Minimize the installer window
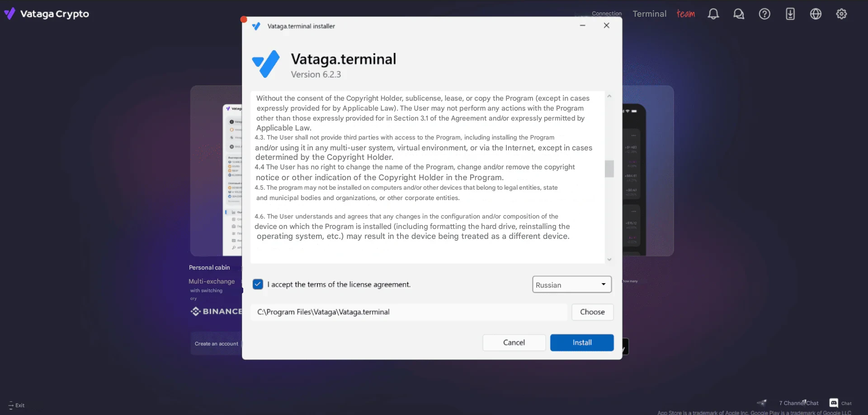The height and width of the screenshot is (415, 868). [x=583, y=26]
